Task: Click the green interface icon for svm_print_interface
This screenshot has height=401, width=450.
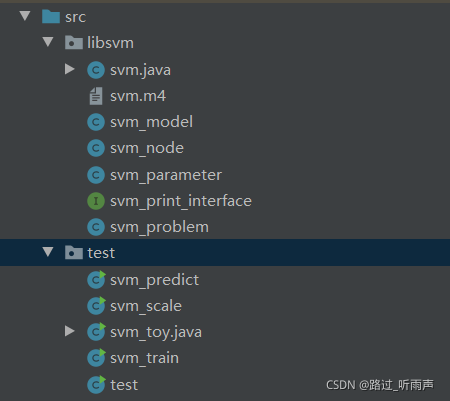Action: [x=96, y=201]
